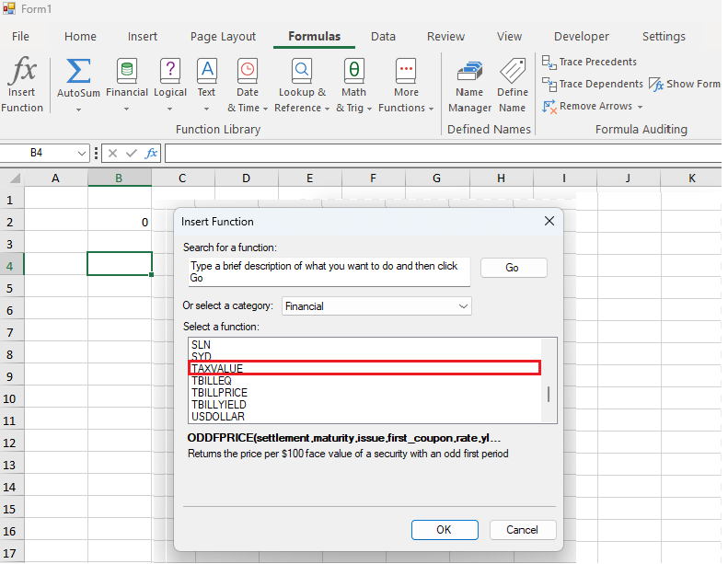The image size is (728, 564).
Task: Switch to the Insert tab
Action: [x=143, y=36]
